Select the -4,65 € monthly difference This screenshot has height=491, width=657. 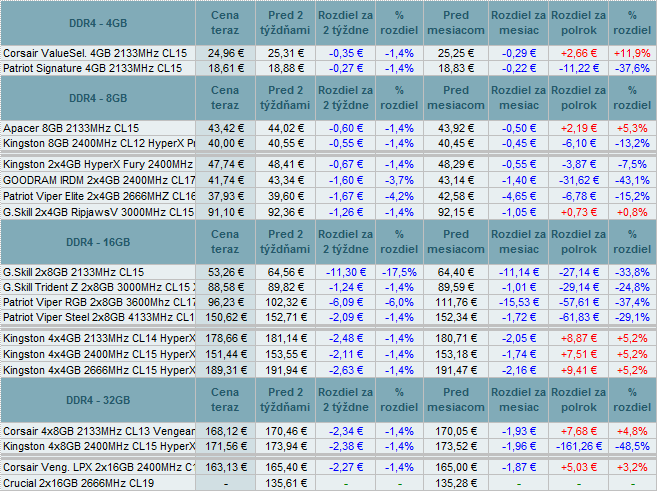519,196
